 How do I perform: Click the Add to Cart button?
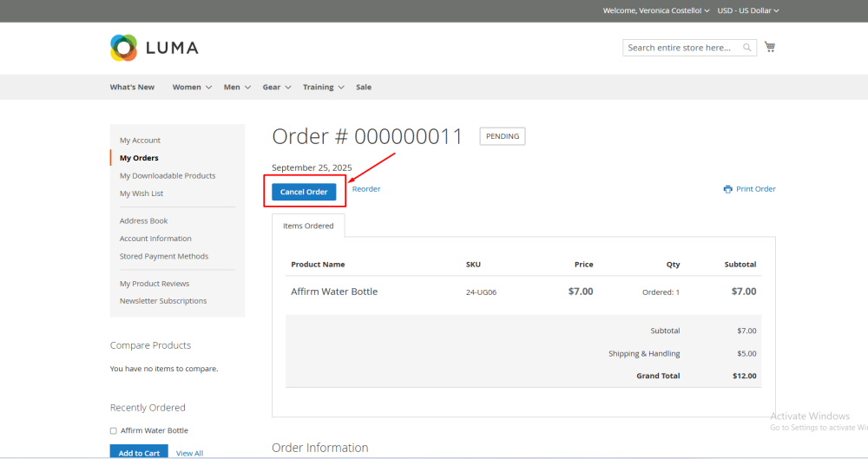pos(139,452)
